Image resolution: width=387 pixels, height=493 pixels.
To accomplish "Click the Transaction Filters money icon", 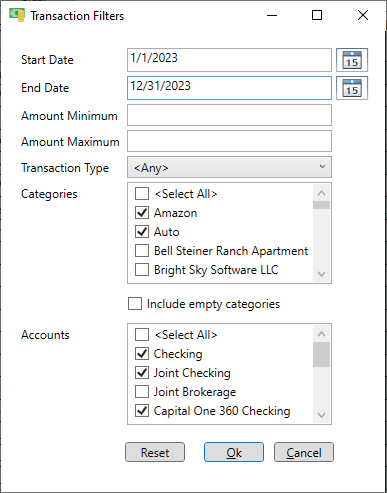I will coord(17,15).
